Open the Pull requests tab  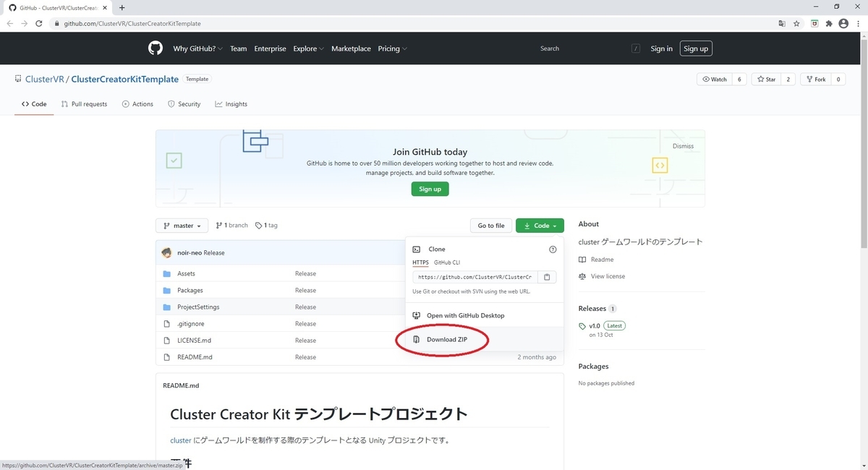click(85, 104)
